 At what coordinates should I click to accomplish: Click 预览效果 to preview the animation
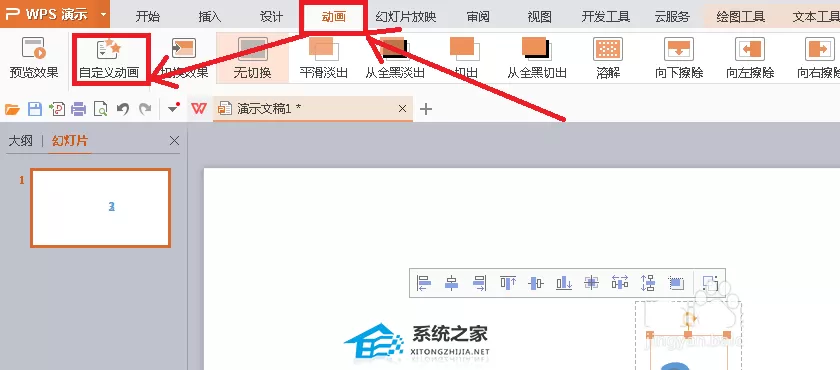(34, 58)
